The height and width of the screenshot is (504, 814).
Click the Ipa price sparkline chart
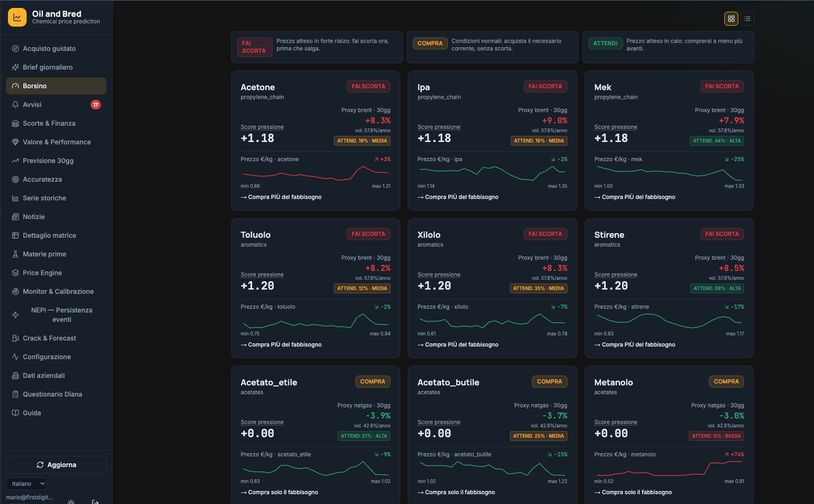click(x=492, y=173)
